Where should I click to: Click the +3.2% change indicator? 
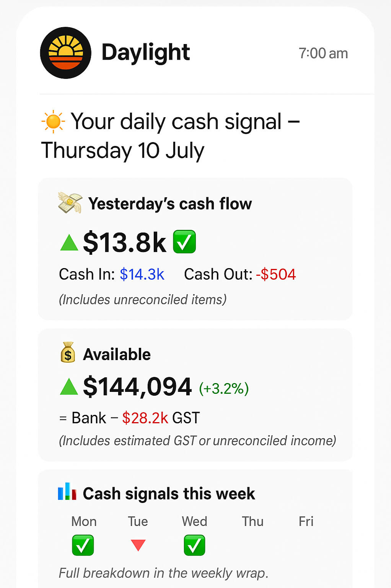click(x=224, y=388)
